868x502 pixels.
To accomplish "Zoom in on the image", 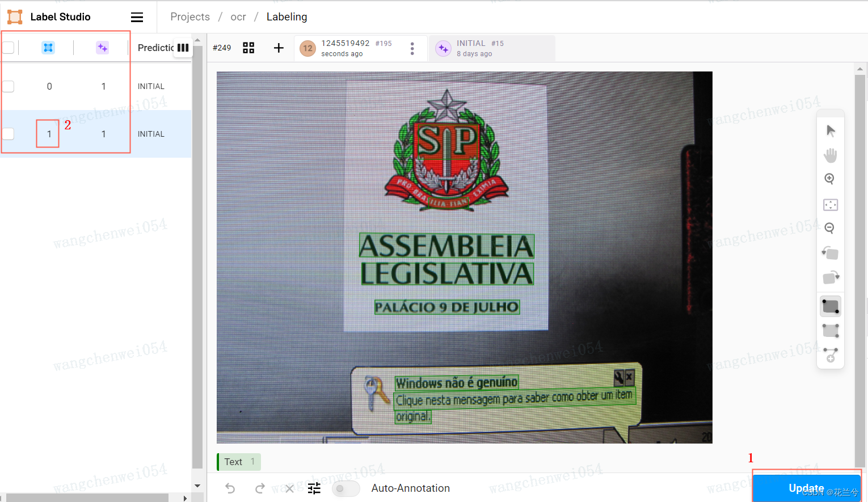I will coord(830,179).
